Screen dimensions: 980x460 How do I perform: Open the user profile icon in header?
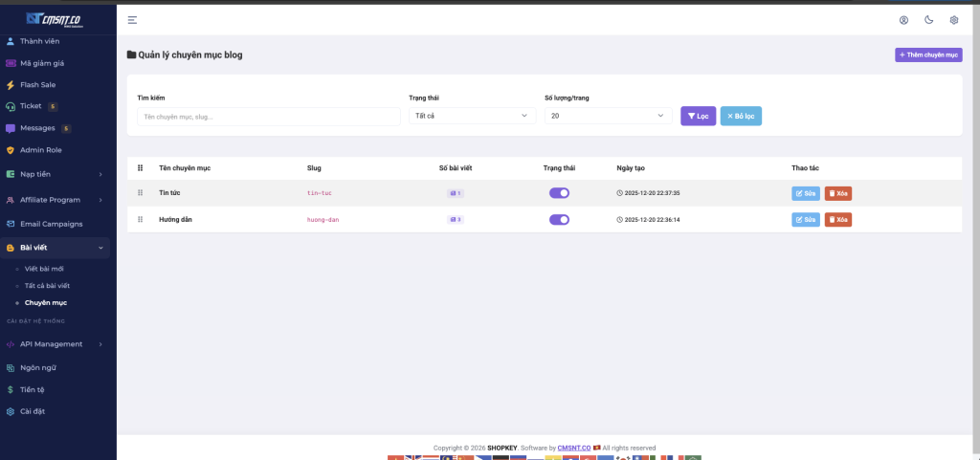click(x=903, y=20)
